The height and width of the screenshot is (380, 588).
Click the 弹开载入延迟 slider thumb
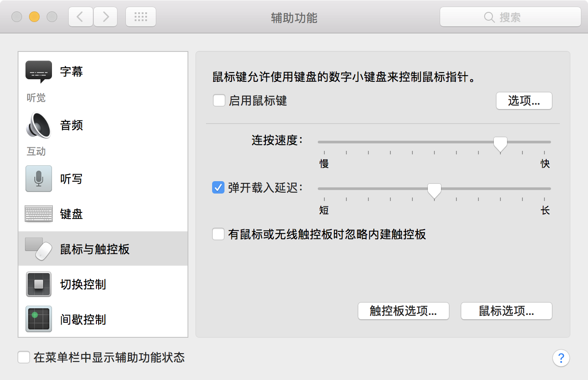coord(434,191)
